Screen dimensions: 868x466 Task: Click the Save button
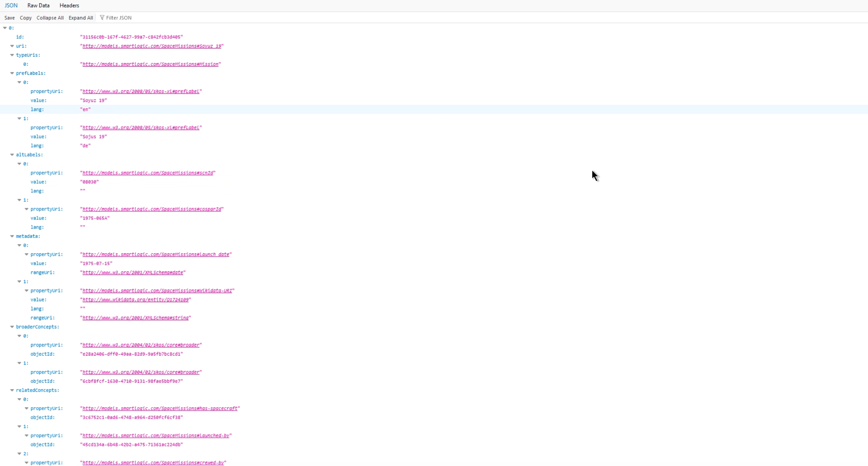[9, 18]
